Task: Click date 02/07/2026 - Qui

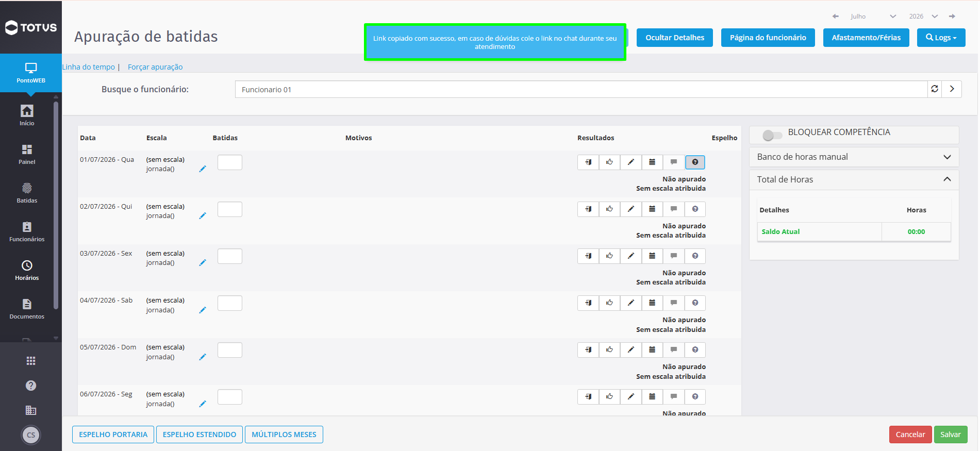Action: 106,207
